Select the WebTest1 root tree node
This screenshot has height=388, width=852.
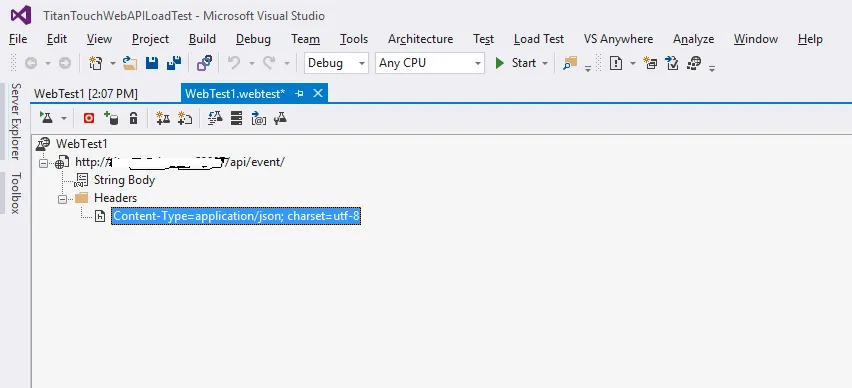point(82,144)
